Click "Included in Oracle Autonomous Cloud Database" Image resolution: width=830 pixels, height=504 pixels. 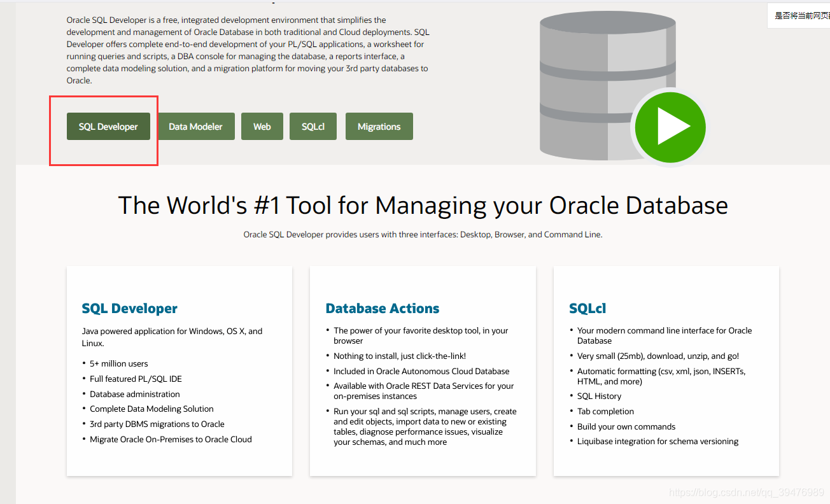[x=421, y=371]
